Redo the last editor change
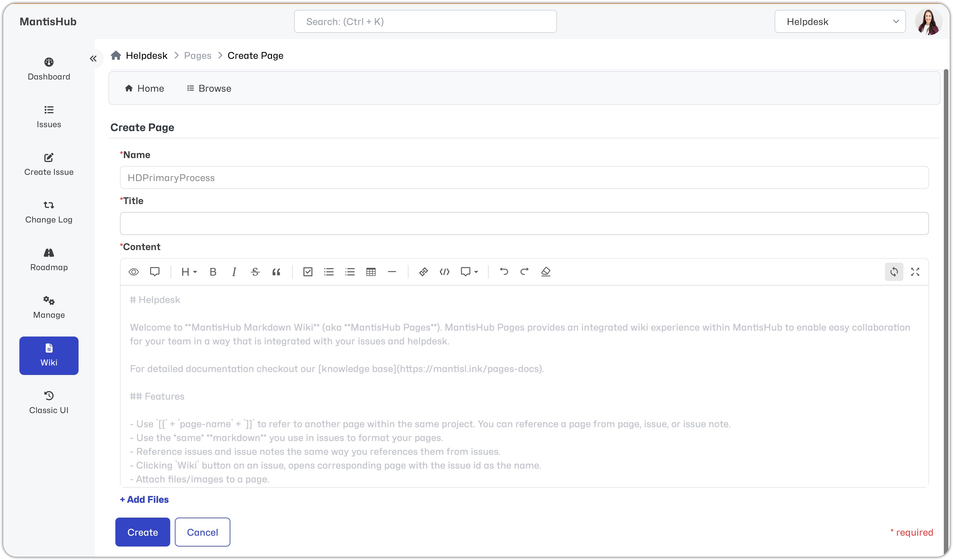 click(524, 272)
